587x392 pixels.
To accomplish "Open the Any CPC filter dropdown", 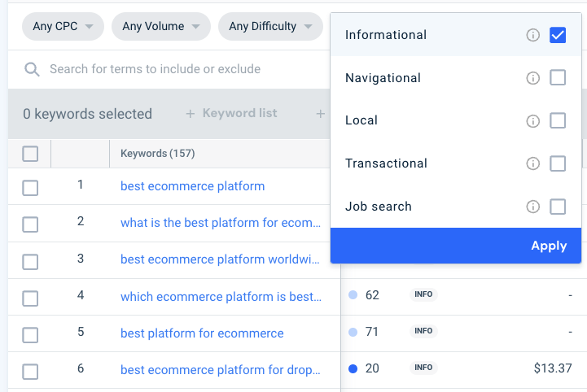I will click(x=63, y=26).
